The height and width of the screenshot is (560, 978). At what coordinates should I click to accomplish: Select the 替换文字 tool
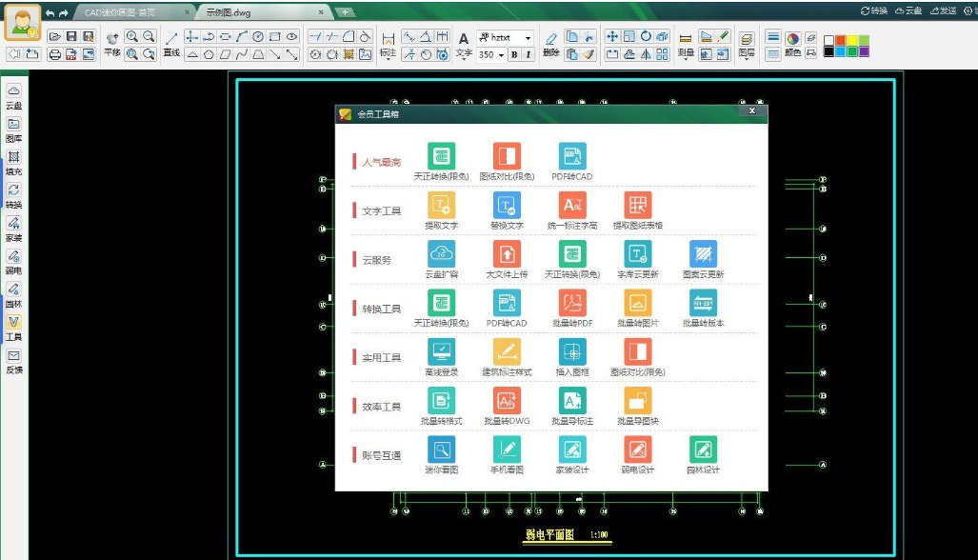click(x=507, y=210)
